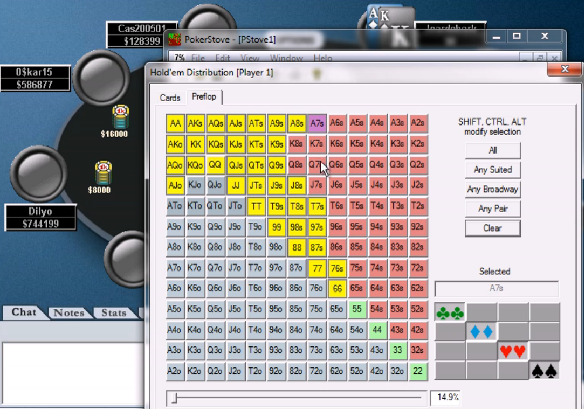Click the PokerStove app icon in the title bar

tap(175, 39)
